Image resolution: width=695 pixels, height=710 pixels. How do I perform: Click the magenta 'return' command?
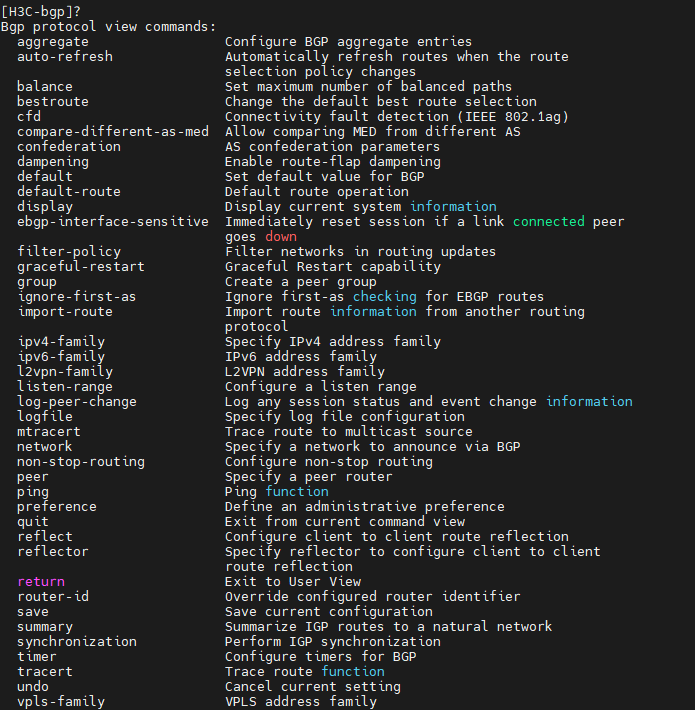pos(41,581)
